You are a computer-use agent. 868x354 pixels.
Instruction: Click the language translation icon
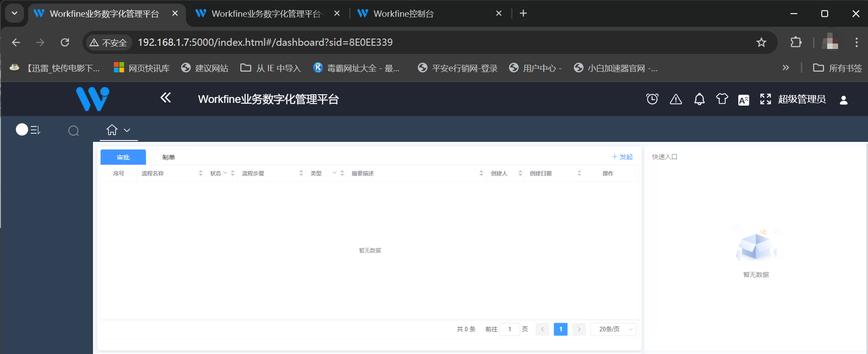pyautogui.click(x=744, y=100)
